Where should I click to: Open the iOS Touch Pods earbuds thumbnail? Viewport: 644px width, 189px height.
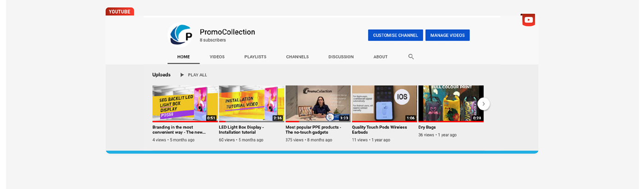[x=385, y=103]
